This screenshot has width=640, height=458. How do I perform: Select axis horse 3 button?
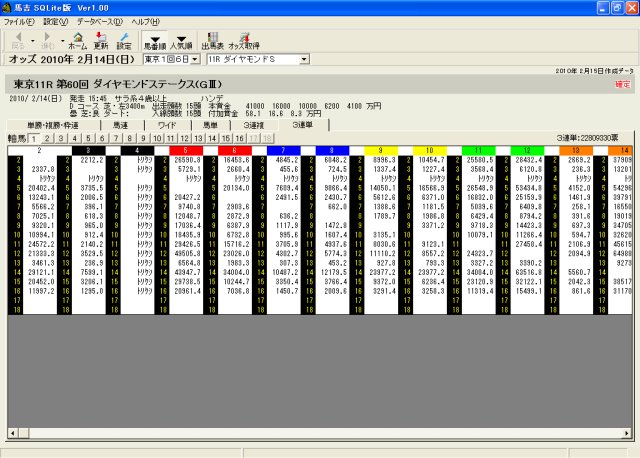(x=61, y=138)
